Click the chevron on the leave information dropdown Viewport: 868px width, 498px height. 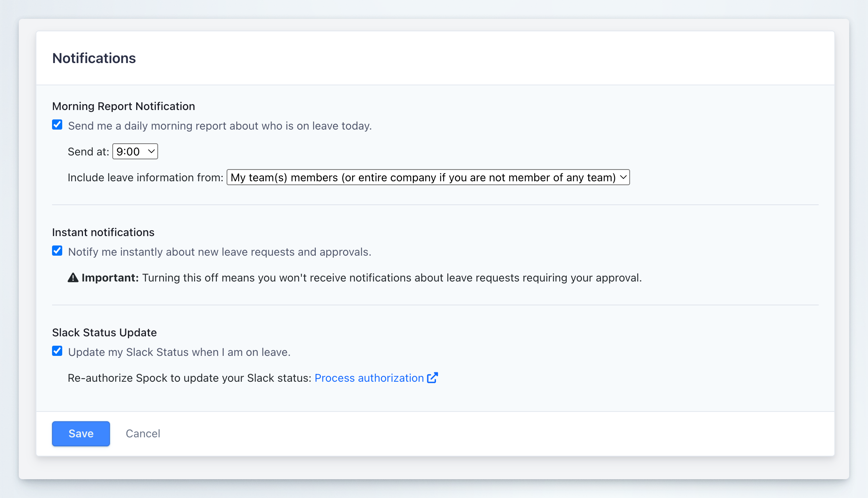tap(622, 177)
